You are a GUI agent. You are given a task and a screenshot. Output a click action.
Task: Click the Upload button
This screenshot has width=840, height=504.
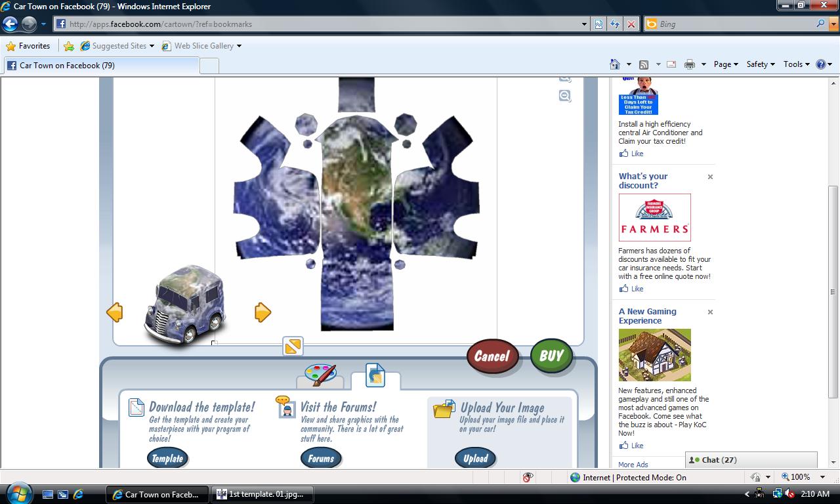pyautogui.click(x=475, y=458)
